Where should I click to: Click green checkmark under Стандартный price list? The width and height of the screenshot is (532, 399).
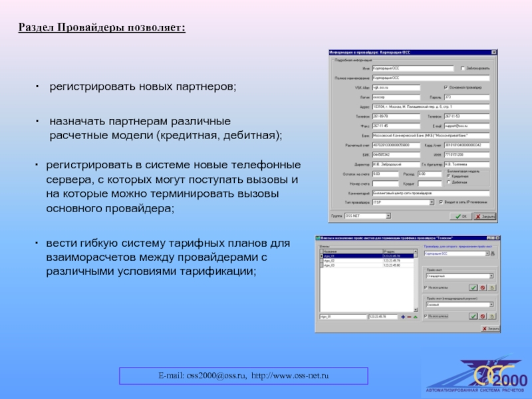click(473, 287)
